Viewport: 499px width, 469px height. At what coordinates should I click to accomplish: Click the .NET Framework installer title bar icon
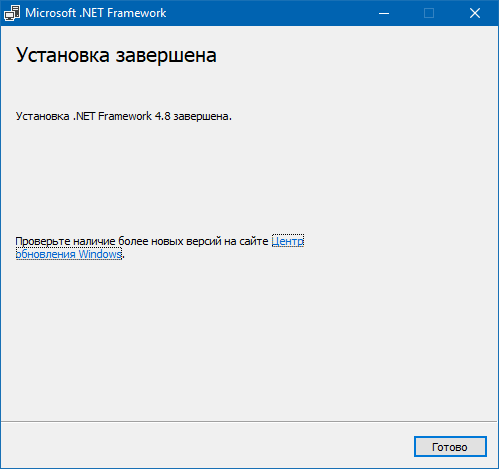tap(12, 13)
